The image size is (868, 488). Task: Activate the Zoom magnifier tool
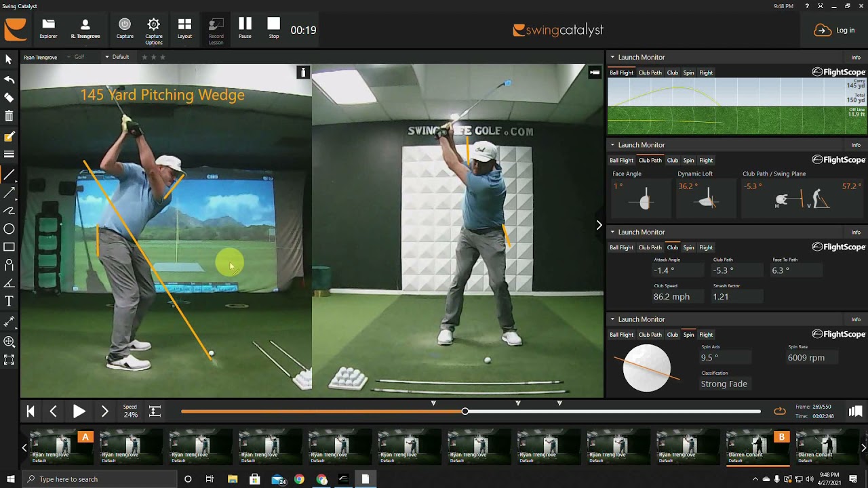click(9, 342)
